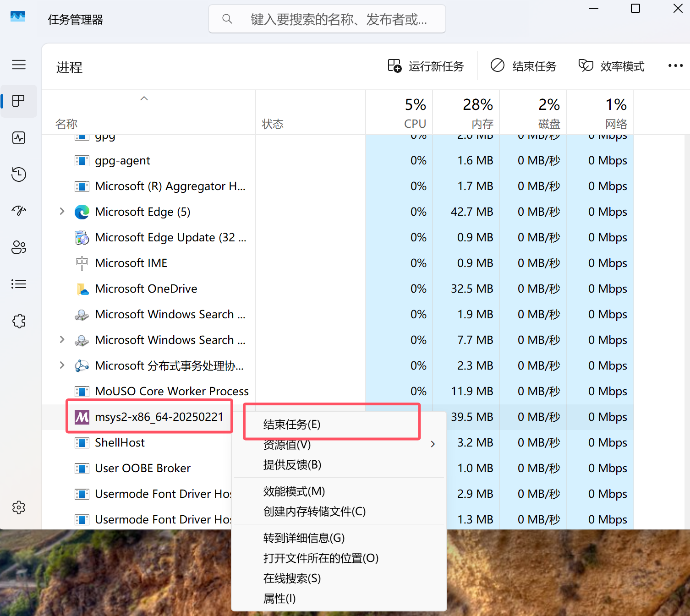Choose 属性(I) in the context menu
This screenshot has height=616, width=690.
pyautogui.click(x=339, y=599)
